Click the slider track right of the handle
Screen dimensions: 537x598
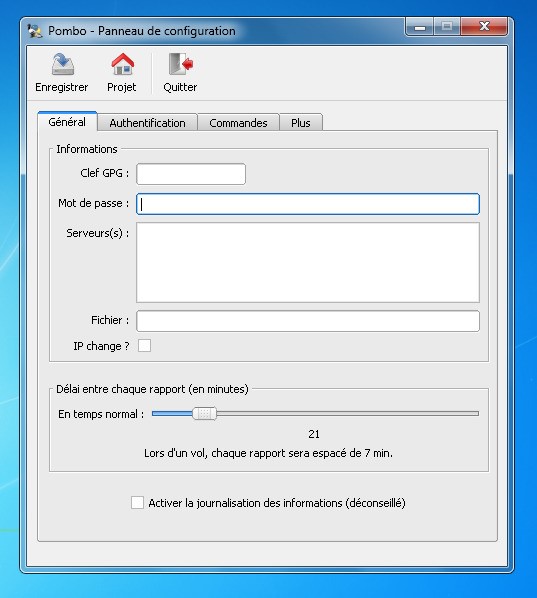348,413
